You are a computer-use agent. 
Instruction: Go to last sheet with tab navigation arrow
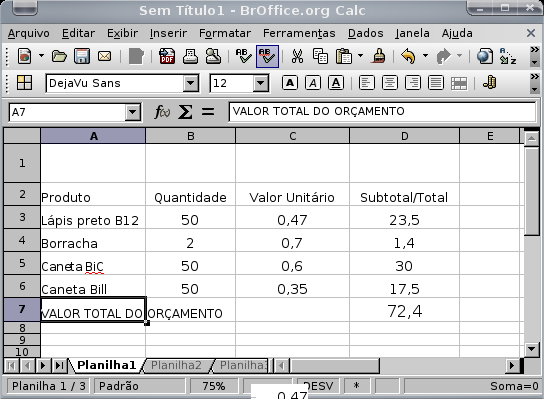[x=59, y=365]
